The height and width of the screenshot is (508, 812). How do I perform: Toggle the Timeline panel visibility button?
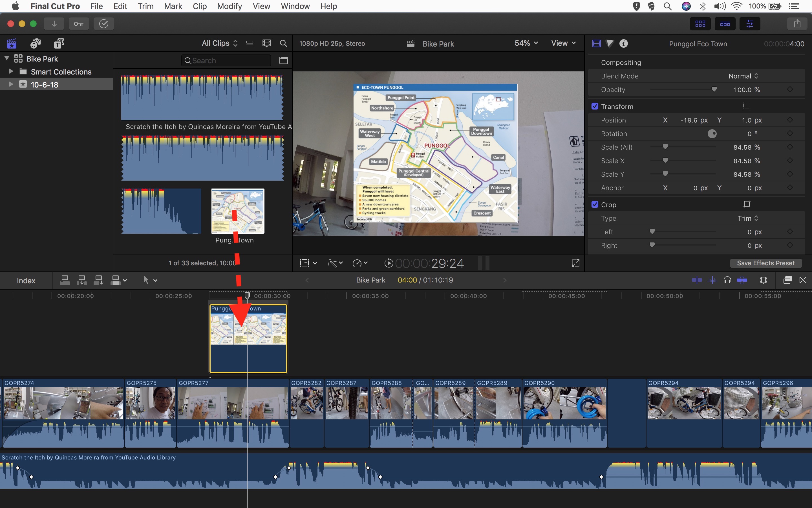pos(725,23)
